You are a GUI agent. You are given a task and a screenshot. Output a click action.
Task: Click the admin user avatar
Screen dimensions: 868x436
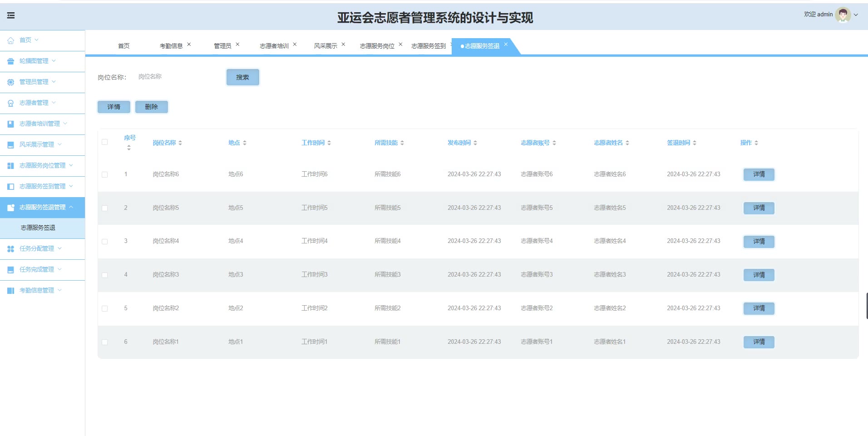(843, 15)
